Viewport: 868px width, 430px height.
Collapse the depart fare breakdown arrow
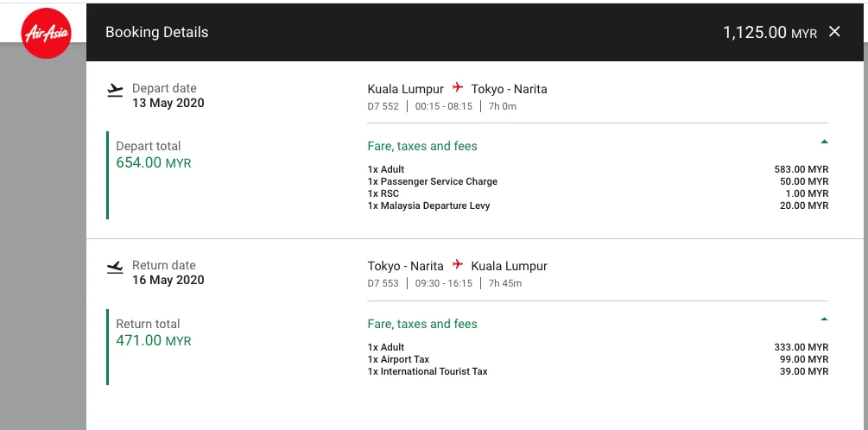click(x=824, y=142)
